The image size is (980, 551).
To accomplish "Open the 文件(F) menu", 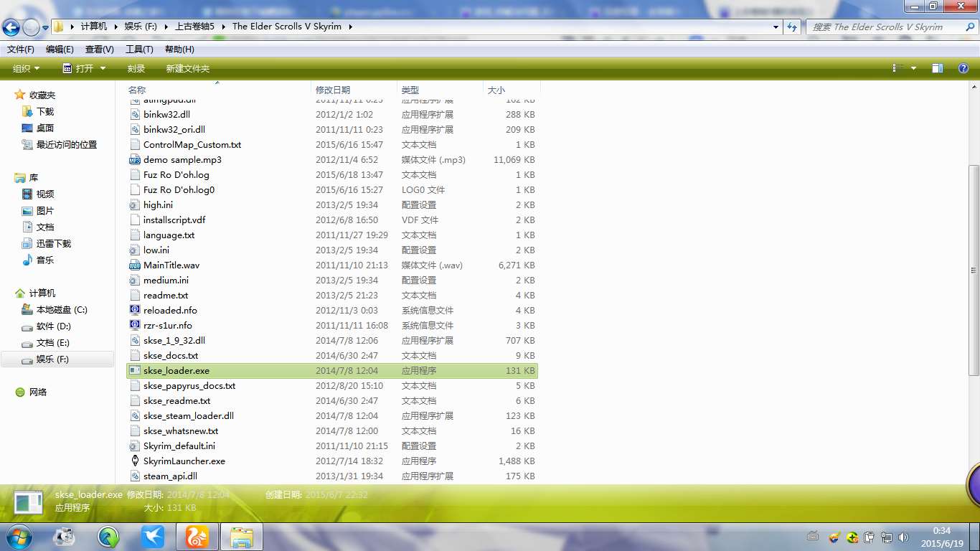I will 21,50.
